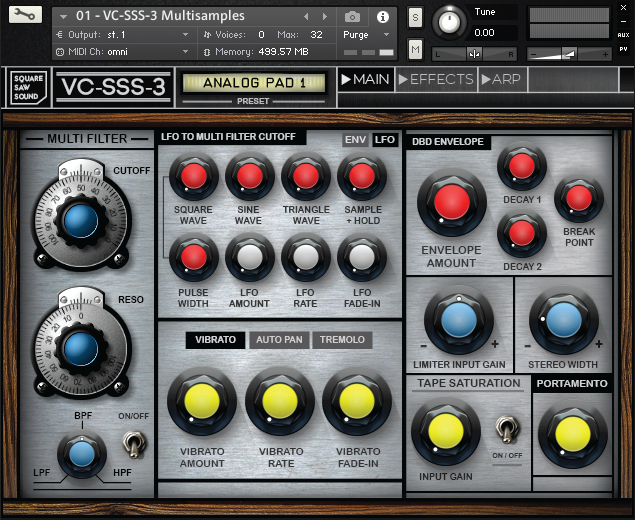
Task: Click the Tune knob
Action: coord(450,22)
